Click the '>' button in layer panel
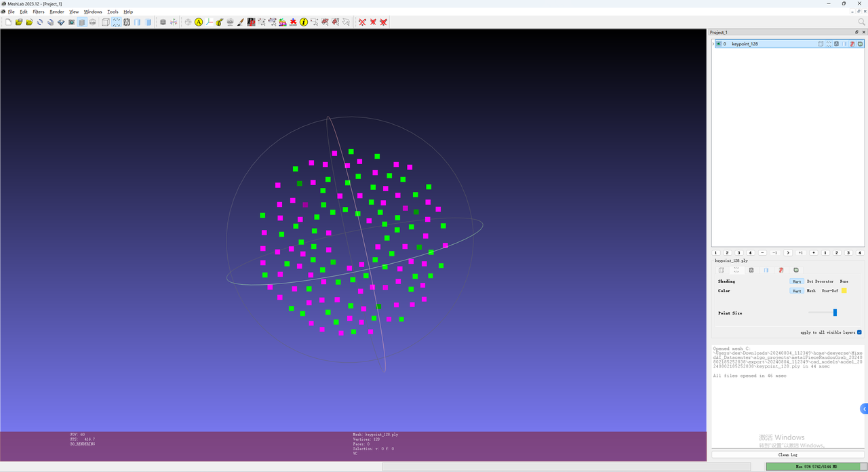868x472 pixels. (787, 253)
